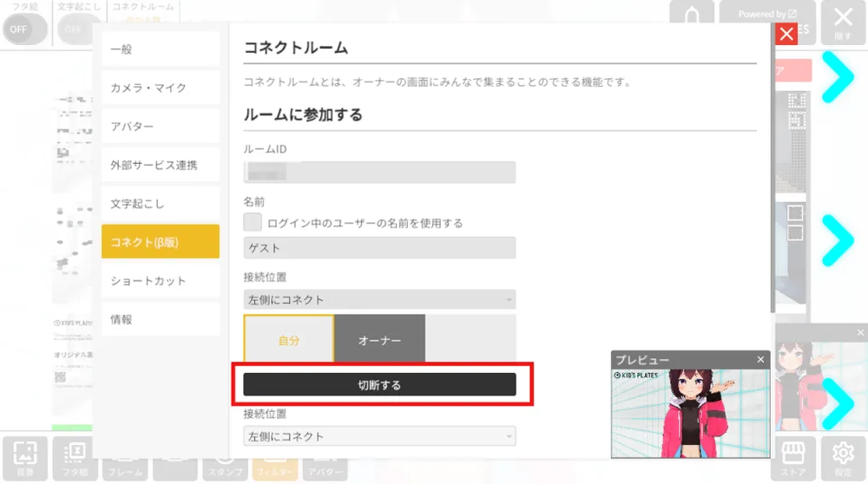The height and width of the screenshot is (484, 868).
Task: Select the オーナー position box
Action: (x=380, y=338)
